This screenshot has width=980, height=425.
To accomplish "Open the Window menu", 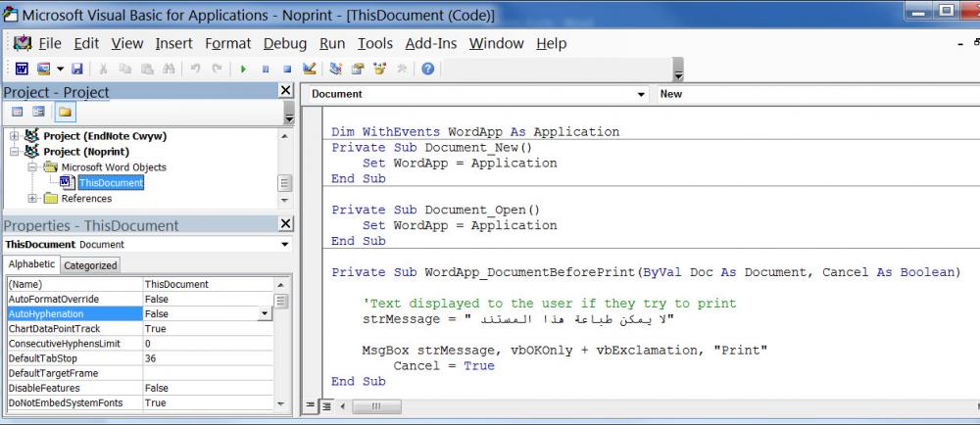I will (496, 43).
